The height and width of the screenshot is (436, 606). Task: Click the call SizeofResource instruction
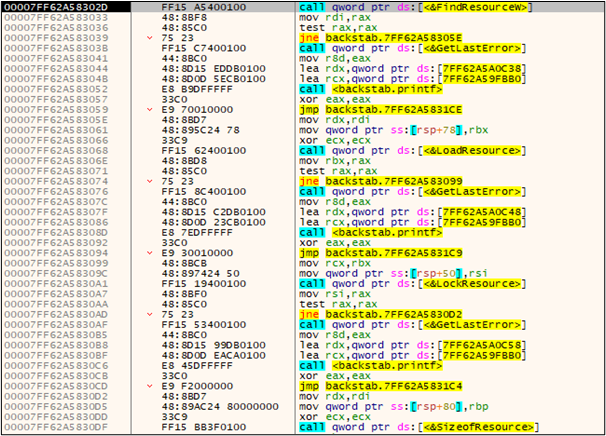(x=419, y=427)
